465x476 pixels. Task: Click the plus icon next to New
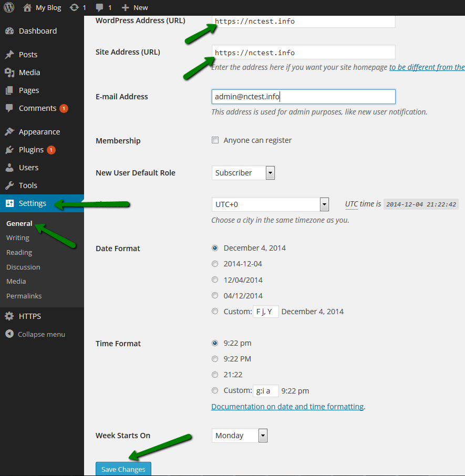point(125,7)
